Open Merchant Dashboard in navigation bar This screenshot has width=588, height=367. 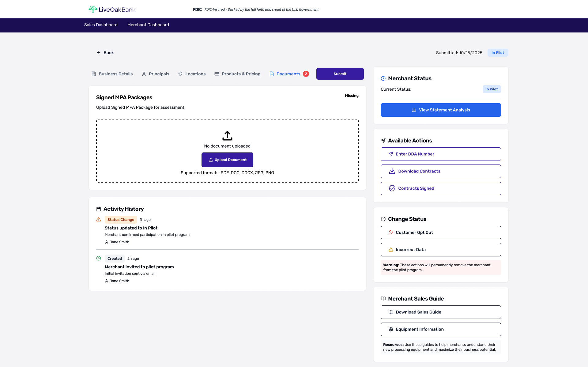[148, 25]
